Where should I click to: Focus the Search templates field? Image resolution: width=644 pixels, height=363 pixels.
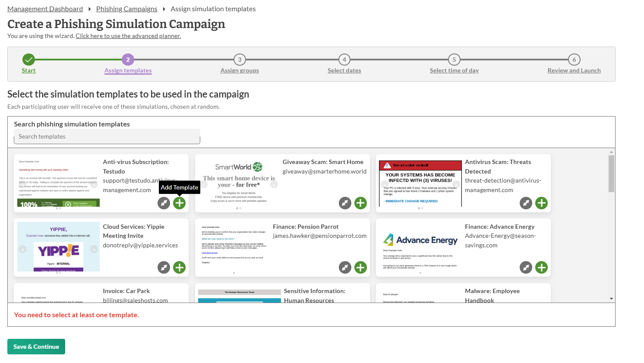[107, 136]
